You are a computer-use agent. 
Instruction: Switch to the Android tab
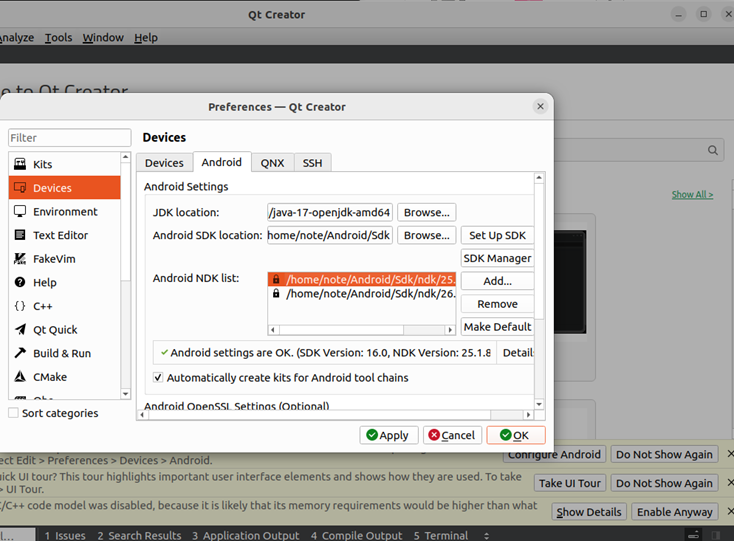tap(222, 162)
